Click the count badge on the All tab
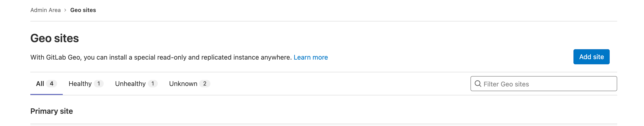Viewport: 644px width, 126px height. 51,84
